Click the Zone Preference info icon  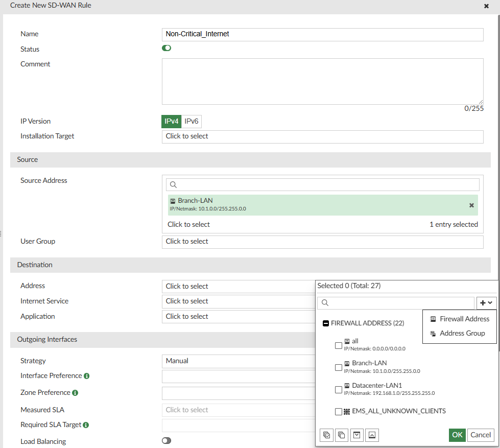click(x=75, y=393)
